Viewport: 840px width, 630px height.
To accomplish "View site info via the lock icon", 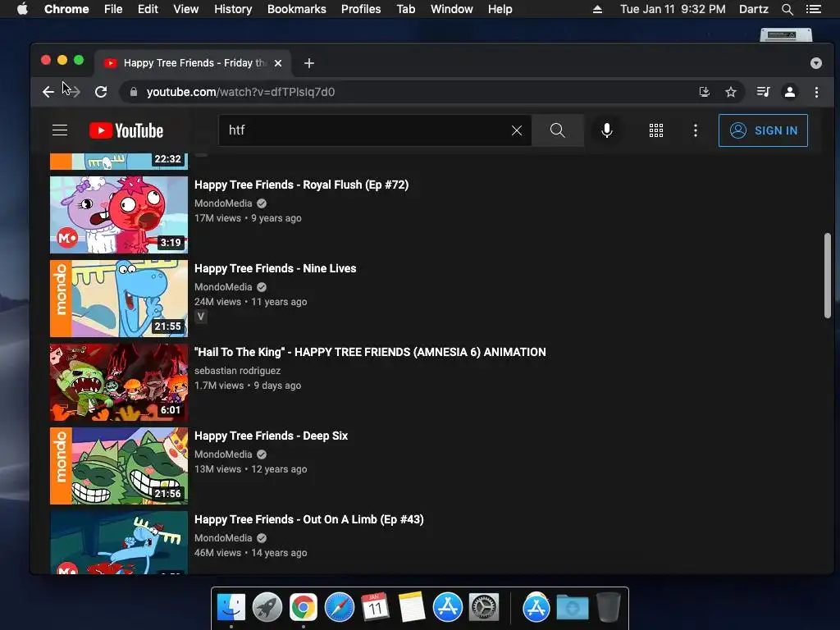I will [134, 92].
